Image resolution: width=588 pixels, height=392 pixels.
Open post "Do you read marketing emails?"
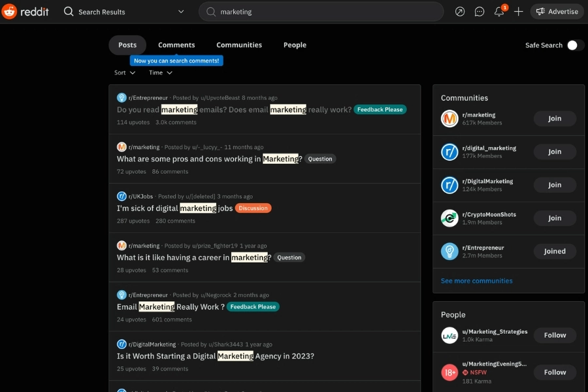tap(234, 110)
